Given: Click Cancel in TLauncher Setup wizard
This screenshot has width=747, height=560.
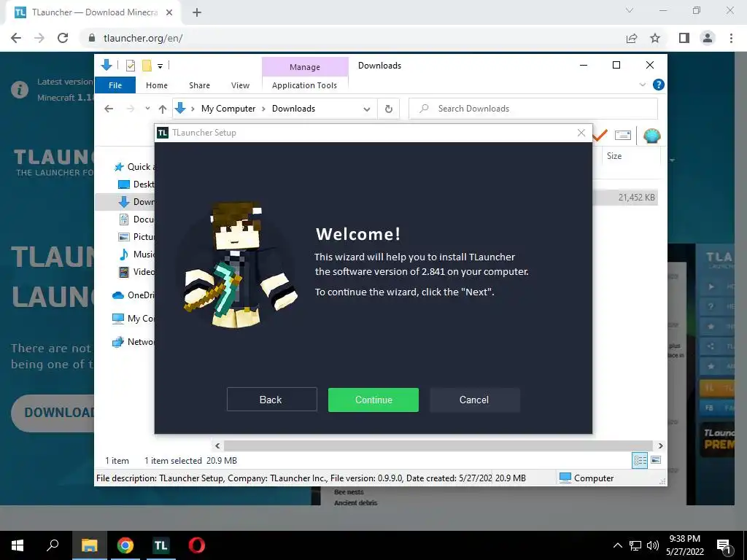Looking at the screenshot, I should pos(474,400).
